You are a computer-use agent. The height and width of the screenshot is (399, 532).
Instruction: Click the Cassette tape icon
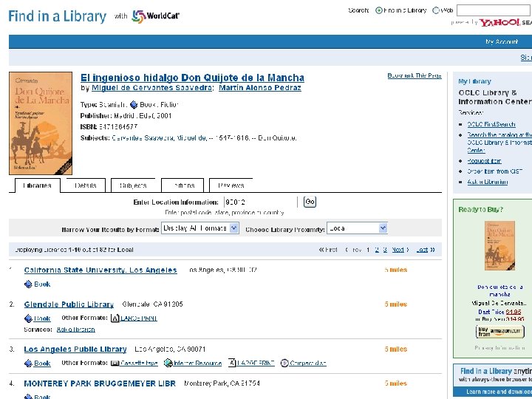coord(115,364)
